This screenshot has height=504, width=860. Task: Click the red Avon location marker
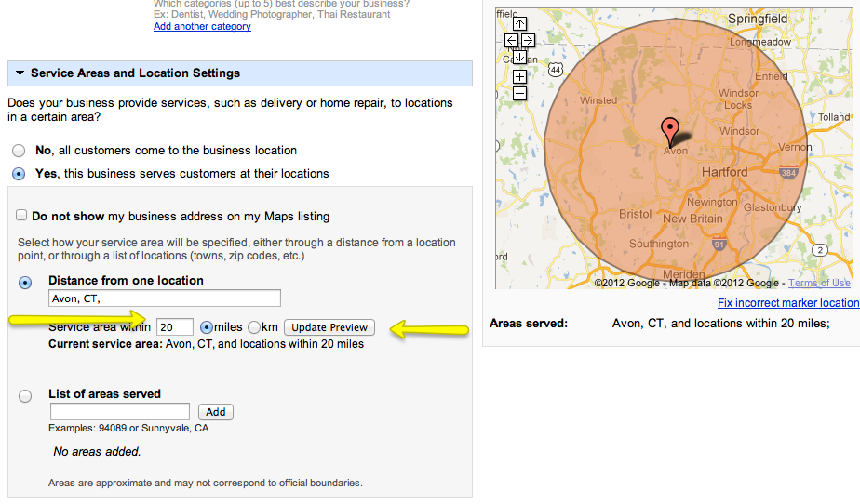point(669,130)
